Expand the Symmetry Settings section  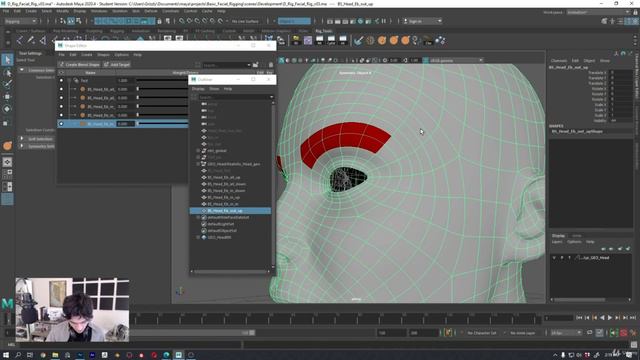(x=22, y=146)
